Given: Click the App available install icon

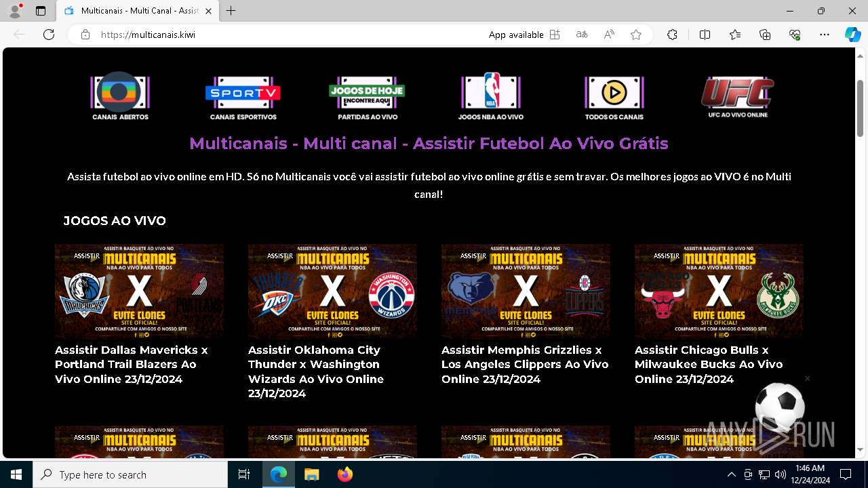Looking at the screenshot, I should pyautogui.click(x=555, y=35).
